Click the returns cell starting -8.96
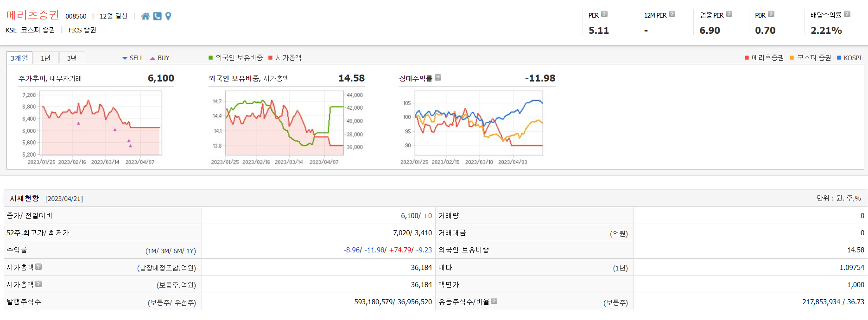Image resolution: width=868 pixels, height=320 pixels. pyautogui.click(x=387, y=250)
